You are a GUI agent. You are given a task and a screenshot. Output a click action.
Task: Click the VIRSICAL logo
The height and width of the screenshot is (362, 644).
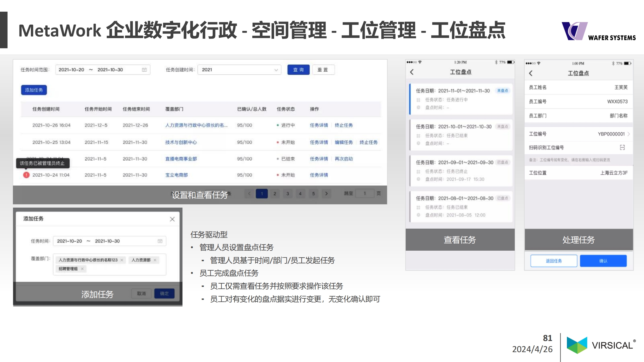pos(601,345)
